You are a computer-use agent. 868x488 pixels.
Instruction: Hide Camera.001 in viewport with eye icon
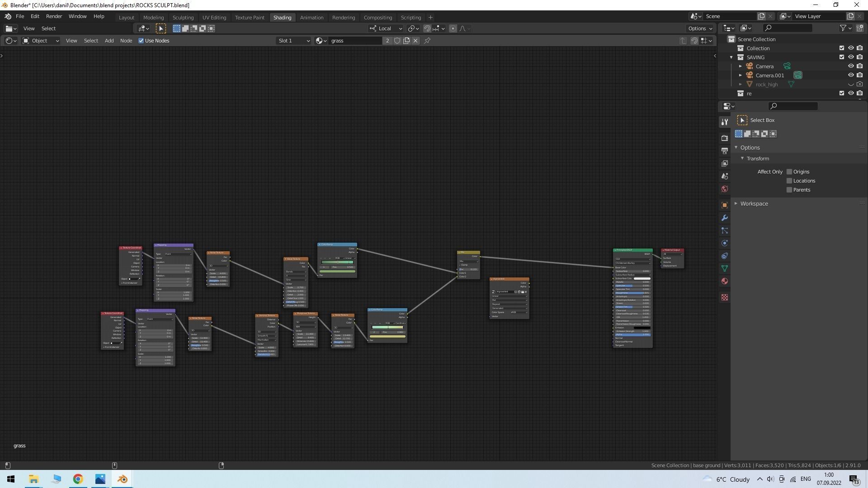[x=850, y=75]
